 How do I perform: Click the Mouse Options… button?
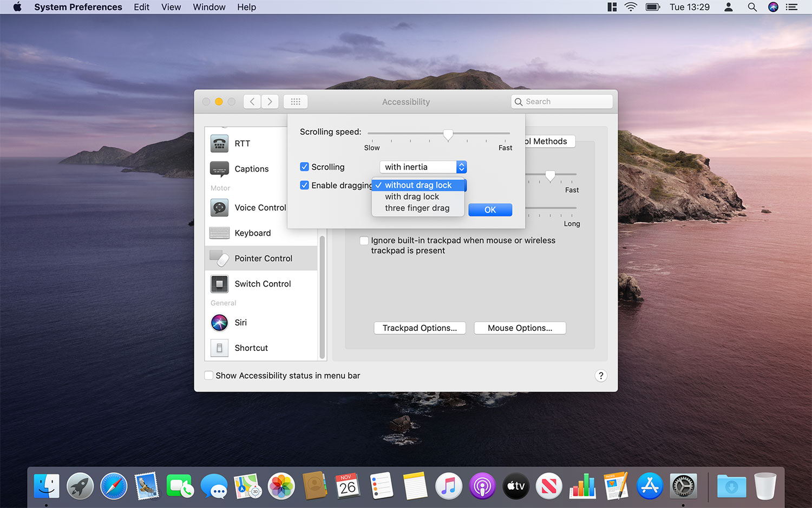pos(520,328)
